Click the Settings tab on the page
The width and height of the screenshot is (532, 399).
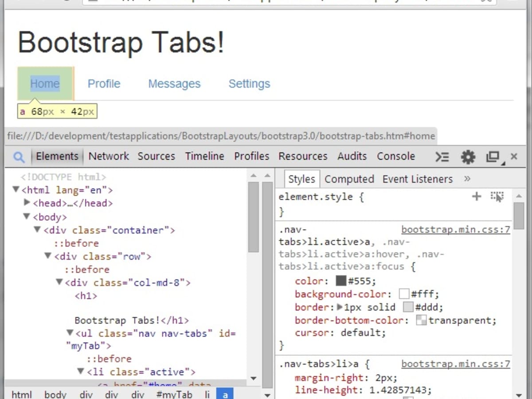coord(249,84)
